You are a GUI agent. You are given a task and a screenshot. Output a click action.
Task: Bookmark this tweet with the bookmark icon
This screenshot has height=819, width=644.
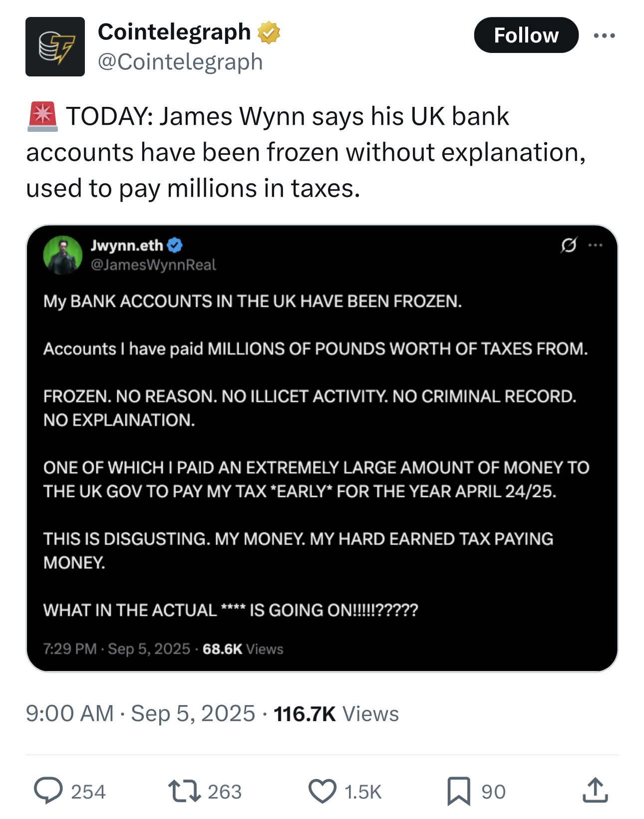[x=459, y=792]
